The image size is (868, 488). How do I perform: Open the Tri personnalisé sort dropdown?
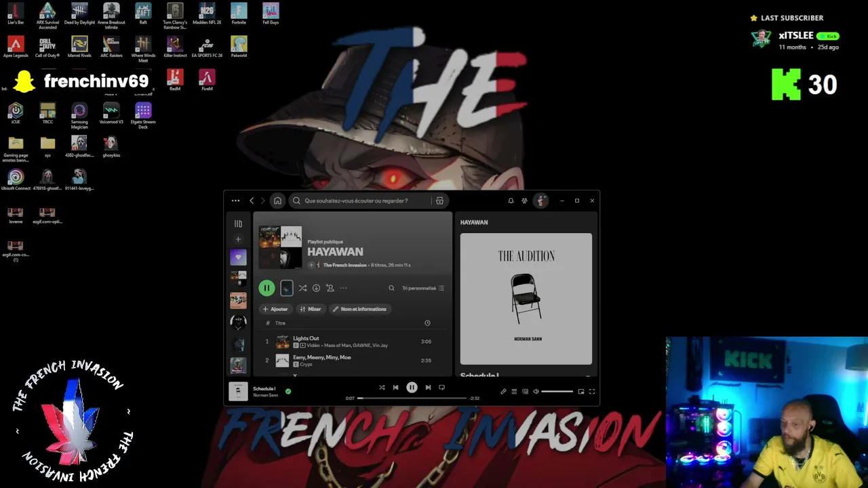pyautogui.click(x=423, y=288)
